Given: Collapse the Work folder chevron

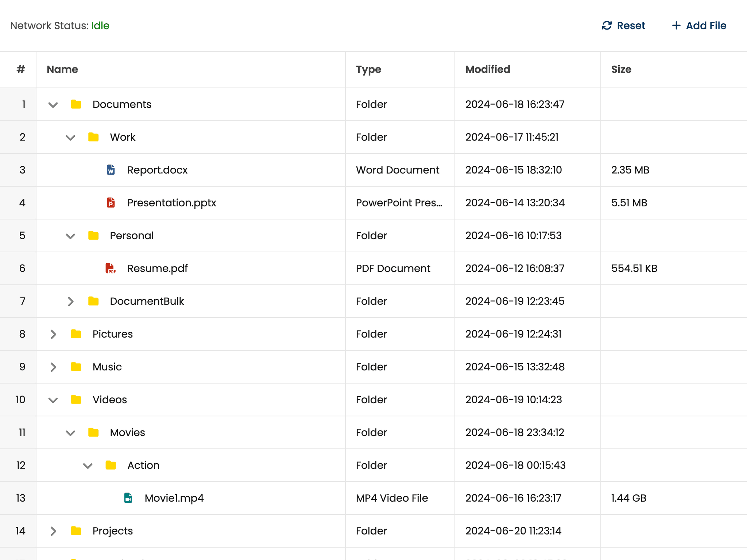Looking at the screenshot, I should click(70, 138).
